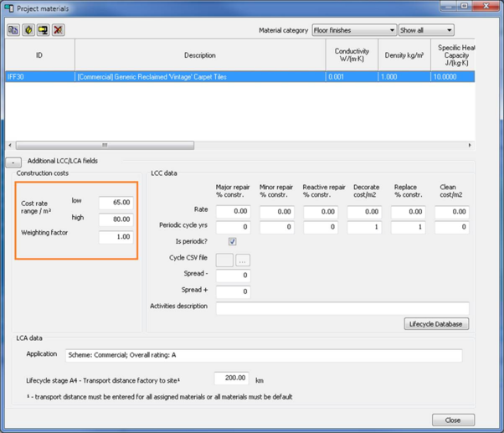Click the delete material red X icon
504x433 pixels.
pos(58,30)
